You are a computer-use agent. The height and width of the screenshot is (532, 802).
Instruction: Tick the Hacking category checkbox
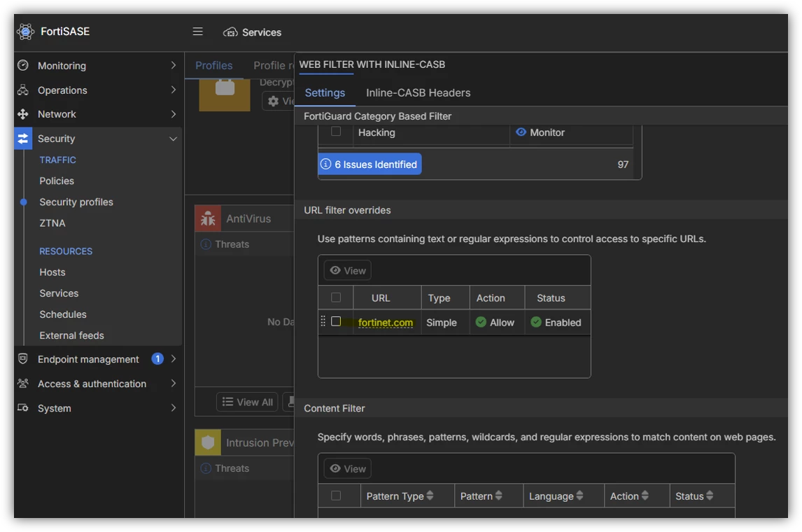(x=336, y=132)
